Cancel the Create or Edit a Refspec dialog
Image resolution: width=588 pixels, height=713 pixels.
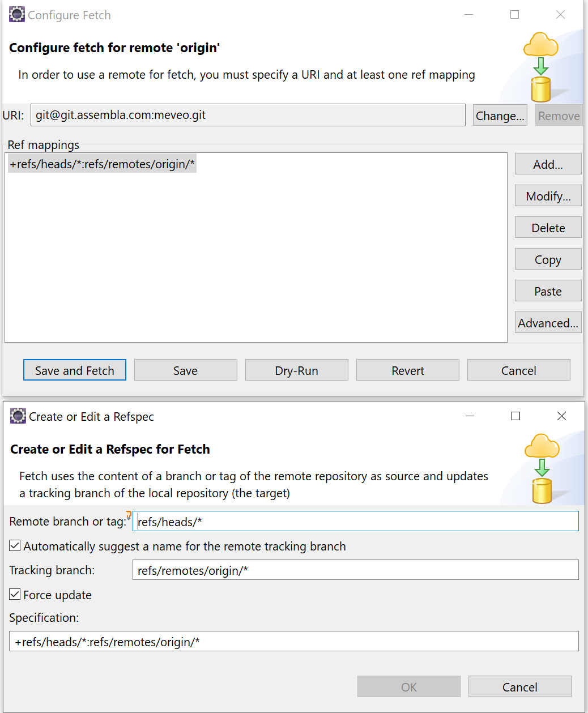519,686
